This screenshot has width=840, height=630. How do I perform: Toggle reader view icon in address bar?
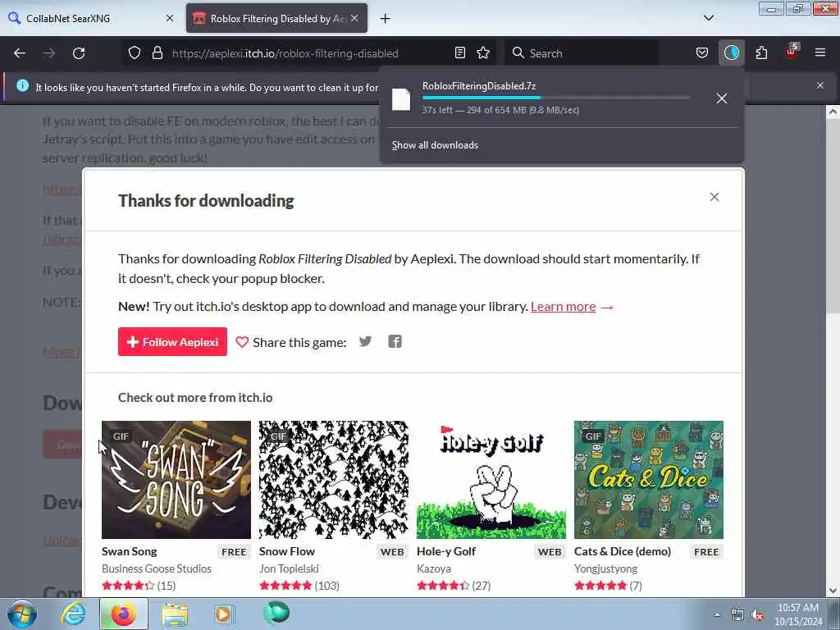pos(459,53)
